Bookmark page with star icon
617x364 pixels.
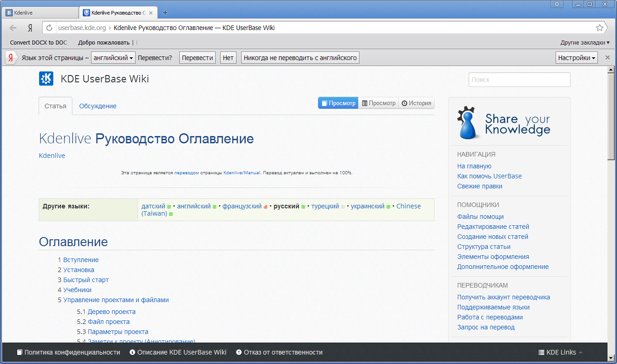[600, 28]
